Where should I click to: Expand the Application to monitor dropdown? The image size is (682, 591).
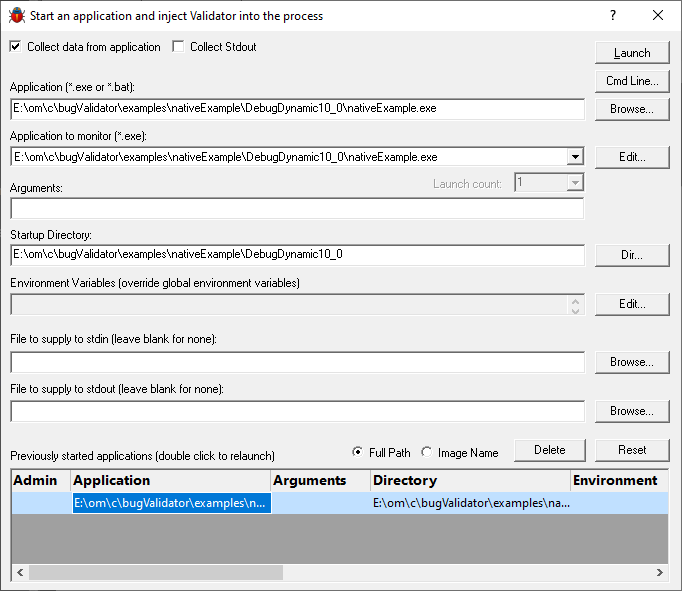click(x=575, y=157)
